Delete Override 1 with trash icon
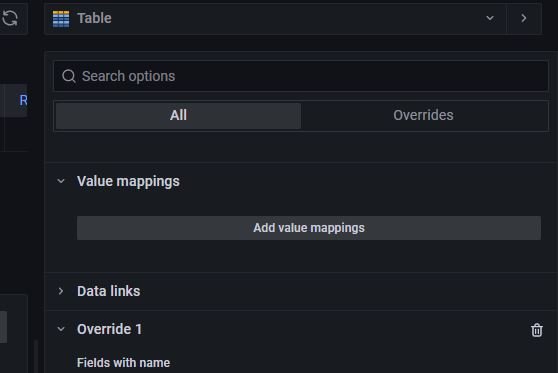This screenshot has height=373, width=558. click(537, 330)
